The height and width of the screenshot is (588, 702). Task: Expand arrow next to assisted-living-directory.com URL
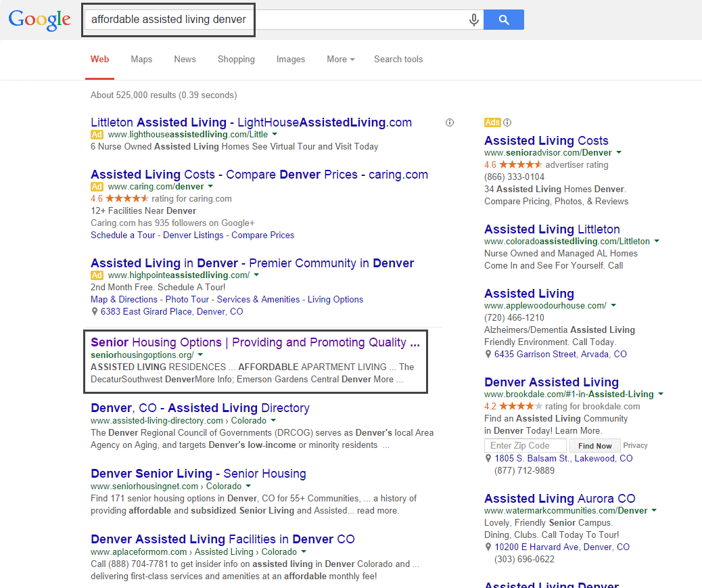pyautogui.click(x=273, y=420)
